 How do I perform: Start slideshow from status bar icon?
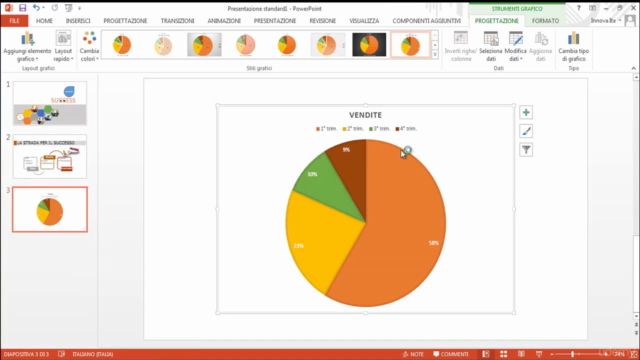click(539, 354)
